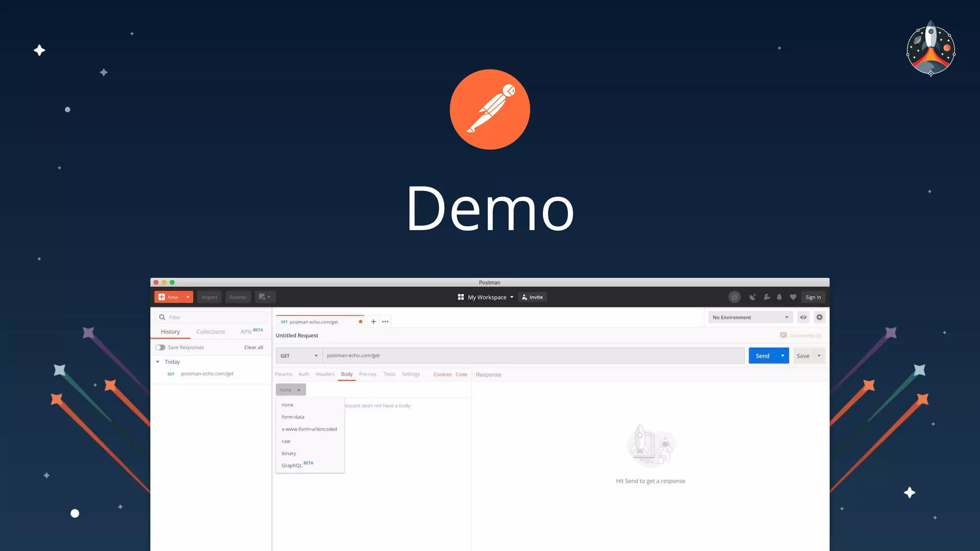The image size is (980, 551).
Task: Switch to the Auth tab
Action: [x=304, y=374]
